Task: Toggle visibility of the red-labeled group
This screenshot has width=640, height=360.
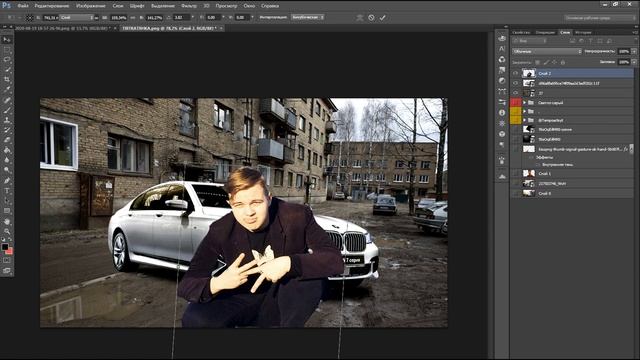Action: tap(516, 102)
